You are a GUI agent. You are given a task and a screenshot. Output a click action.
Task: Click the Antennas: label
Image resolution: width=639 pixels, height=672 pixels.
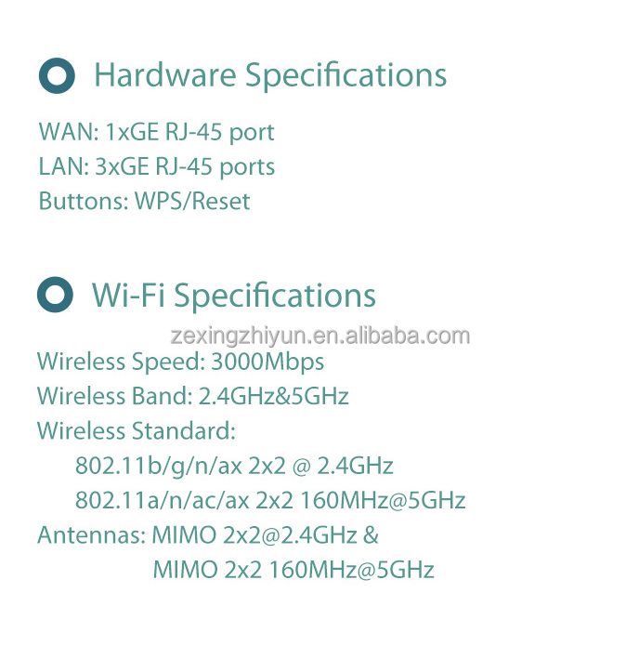[92, 535]
